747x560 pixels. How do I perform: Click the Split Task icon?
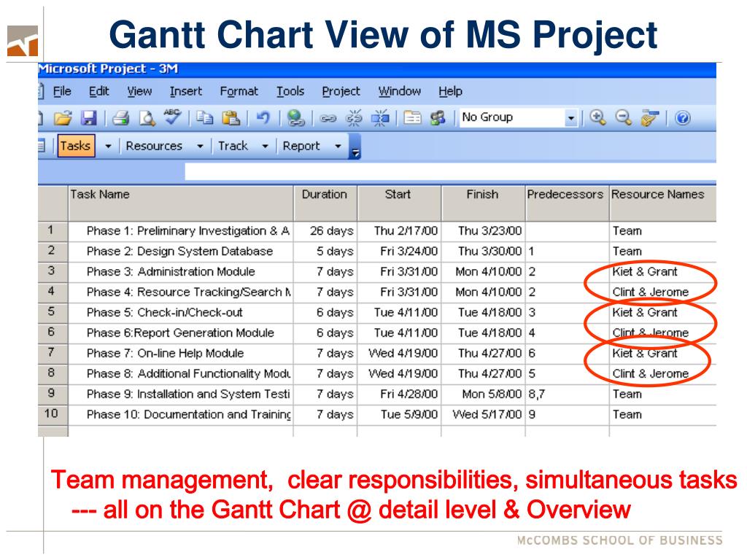pos(380,117)
